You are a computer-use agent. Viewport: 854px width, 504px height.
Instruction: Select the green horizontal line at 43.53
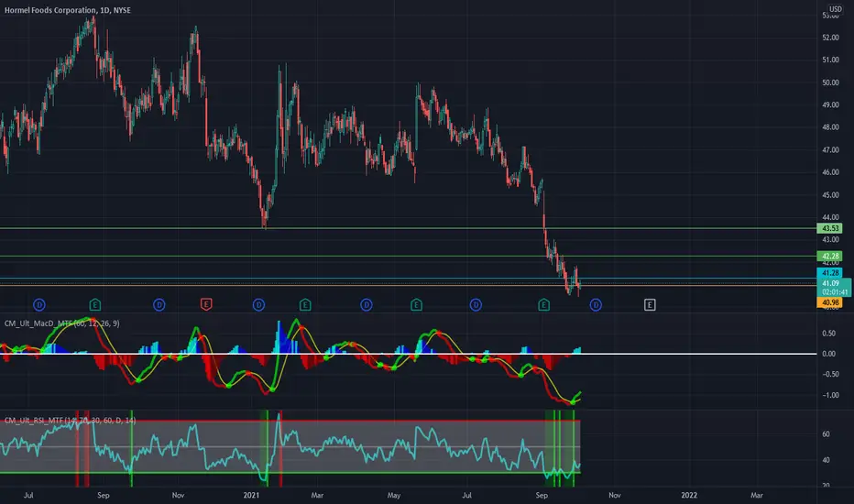click(x=409, y=228)
